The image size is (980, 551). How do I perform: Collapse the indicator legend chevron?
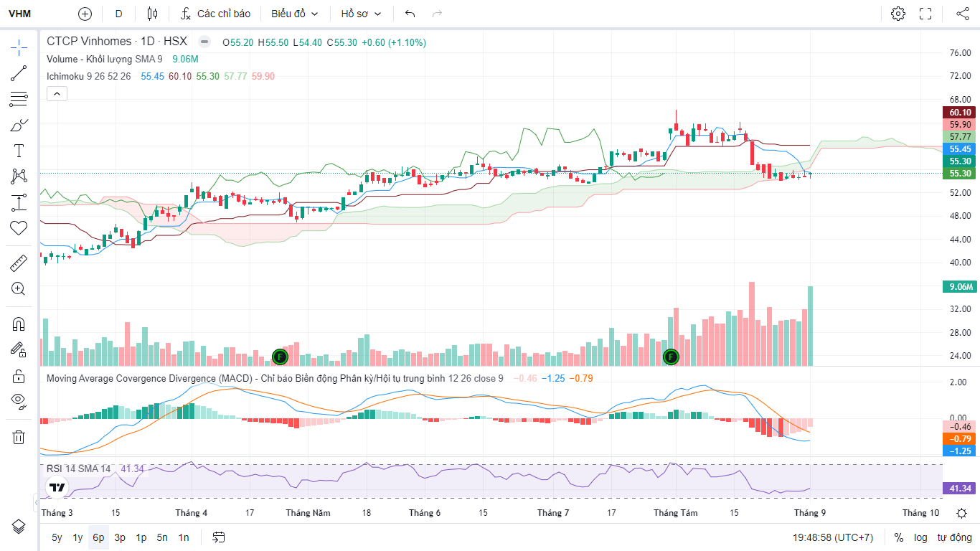point(57,93)
